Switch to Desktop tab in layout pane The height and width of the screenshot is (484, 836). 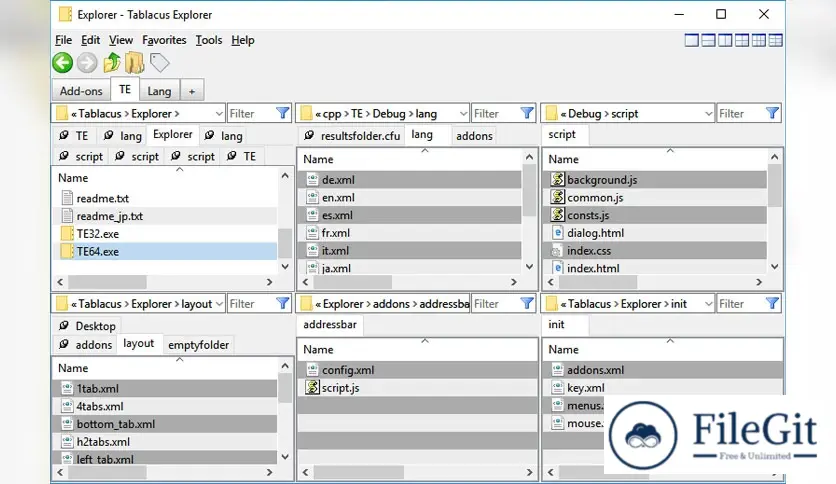(x=88, y=326)
